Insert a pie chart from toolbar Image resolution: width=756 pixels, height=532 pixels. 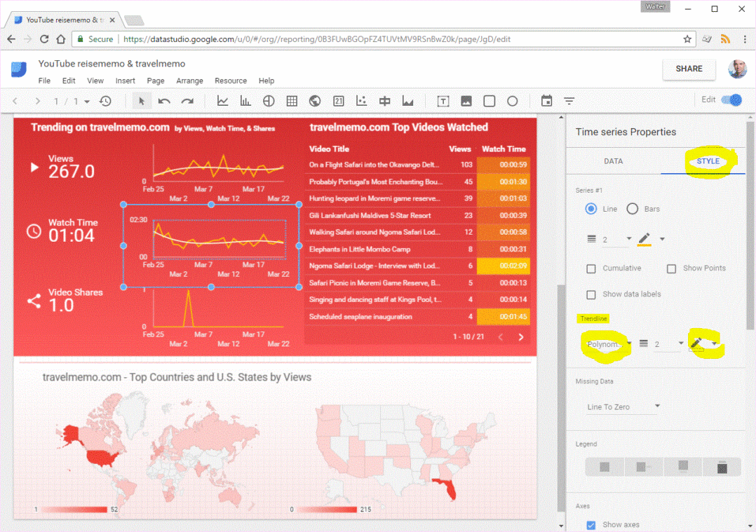pyautogui.click(x=269, y=102)
